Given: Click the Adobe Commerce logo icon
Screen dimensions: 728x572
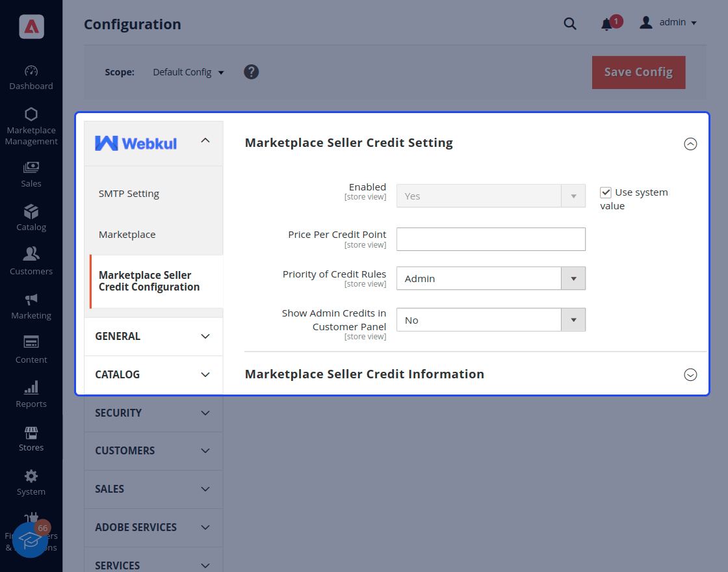Looking at the screenshot, I should click(x=31, y=27).
